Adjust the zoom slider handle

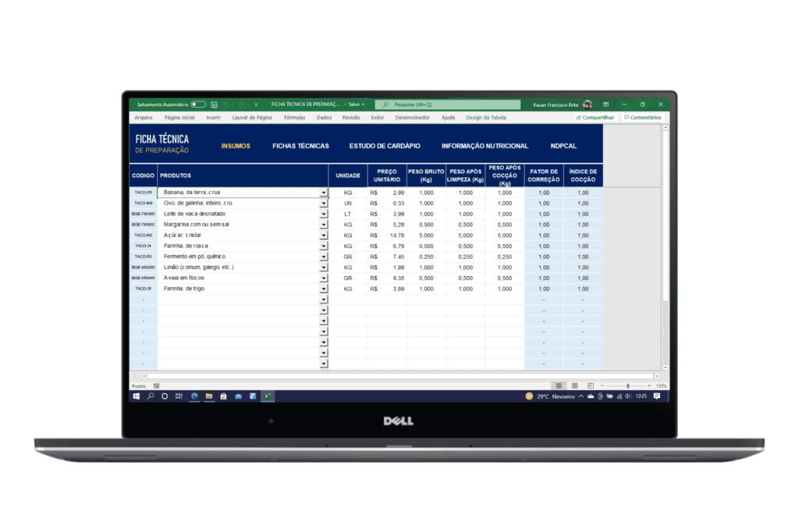(x=628, y=386)
